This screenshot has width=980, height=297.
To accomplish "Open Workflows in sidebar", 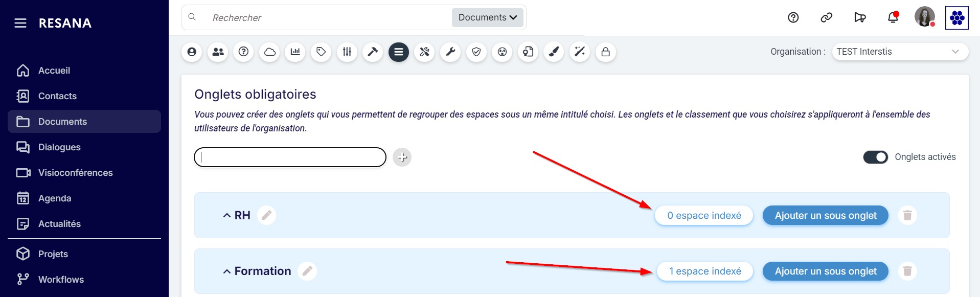I will pyautogui.click(x=84, y=280).
